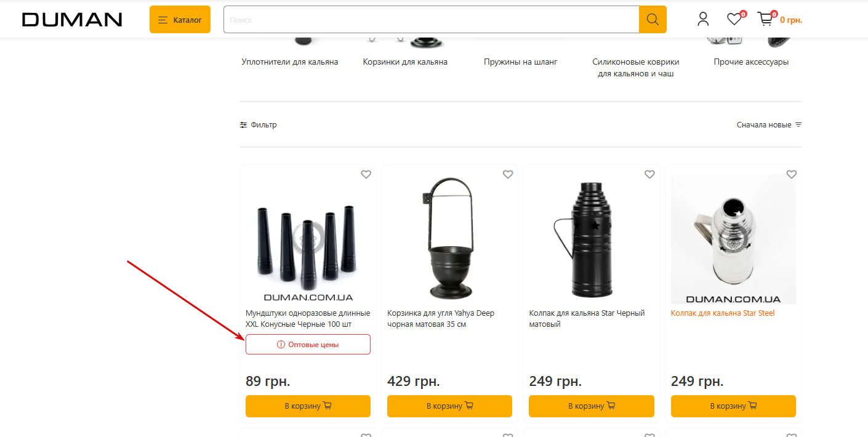Open the shopping cart icon

click(x=765, y=20)
